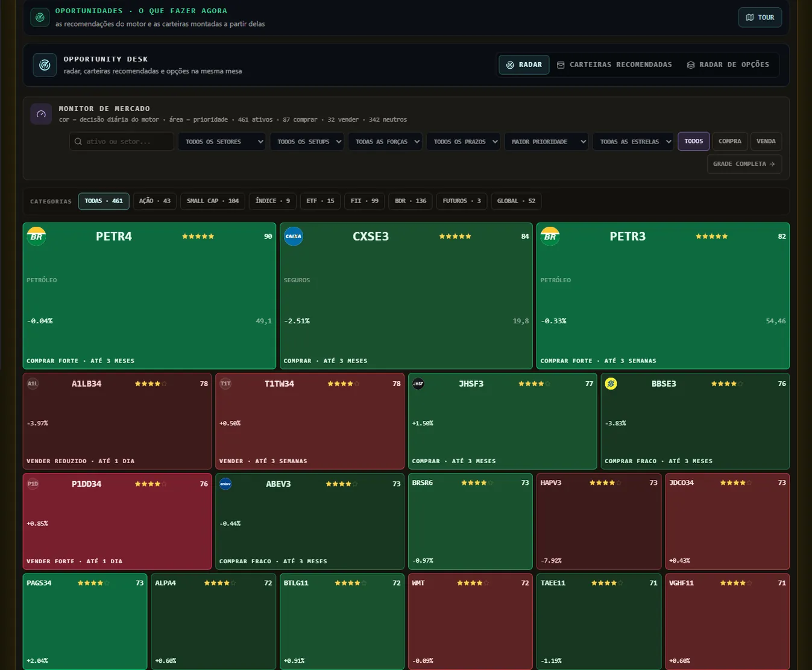
Task: Open the HAPV3 asset card
Action: (x=599, y=522)
